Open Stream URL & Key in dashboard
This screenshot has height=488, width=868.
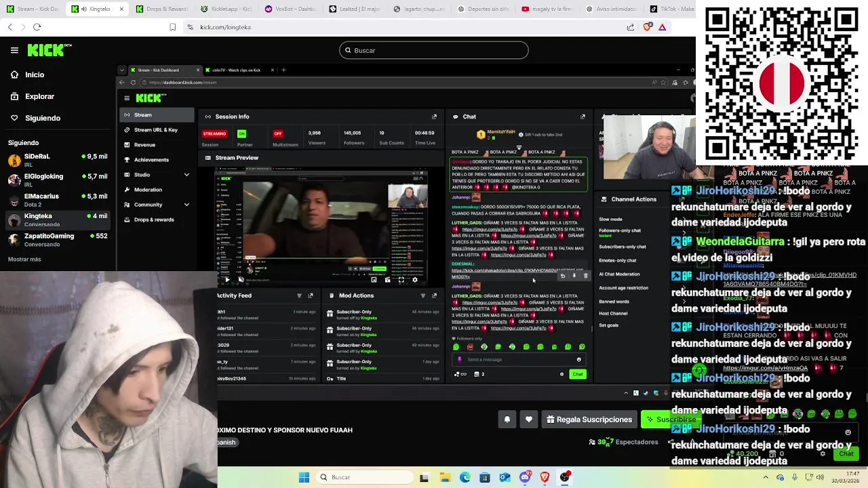(156, 129)
